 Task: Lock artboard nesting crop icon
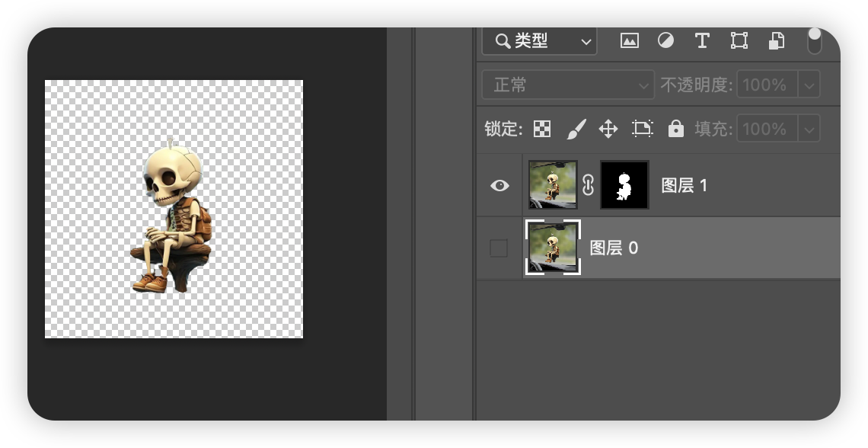click(642, 129)
